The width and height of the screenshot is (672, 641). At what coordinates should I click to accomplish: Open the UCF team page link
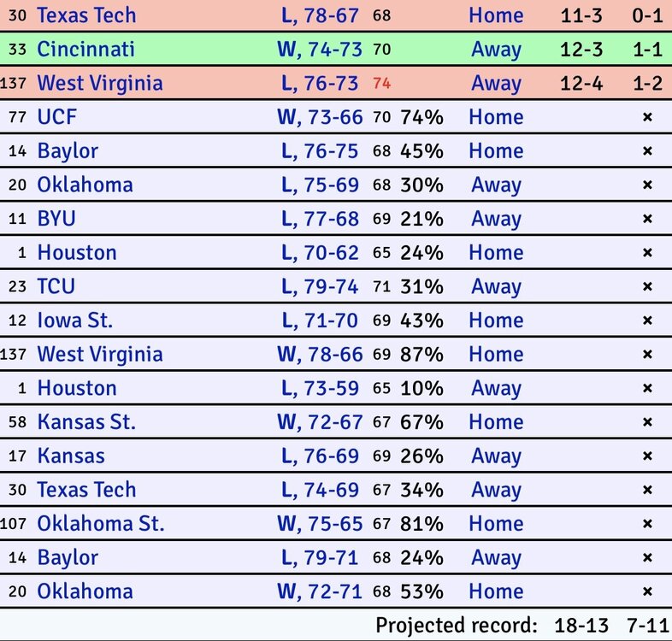tap(56, 117)
